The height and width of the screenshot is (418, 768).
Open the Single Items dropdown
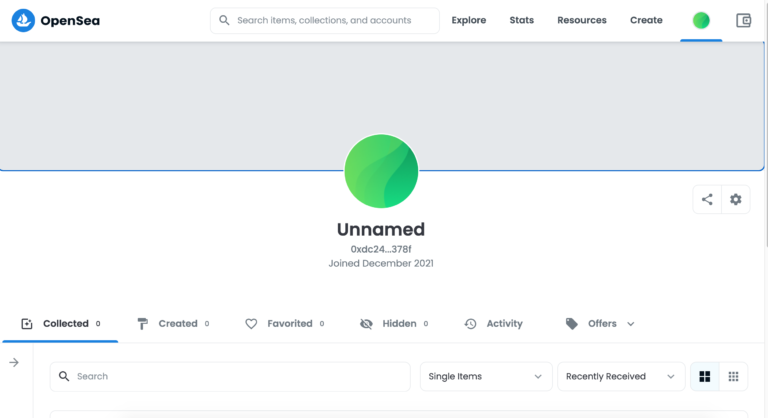coord(485,376)
